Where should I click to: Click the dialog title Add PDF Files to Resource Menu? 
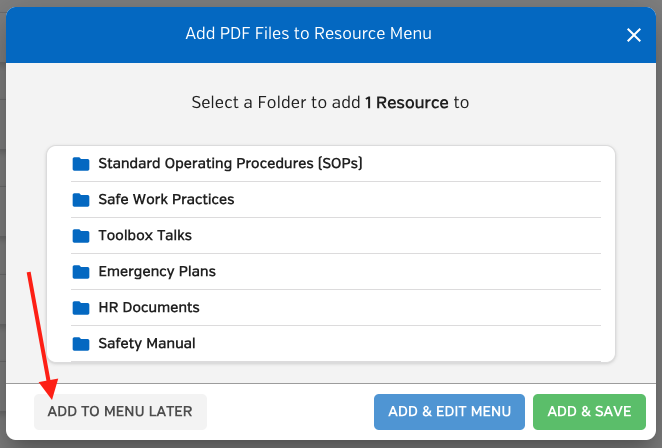pos(309,33)
